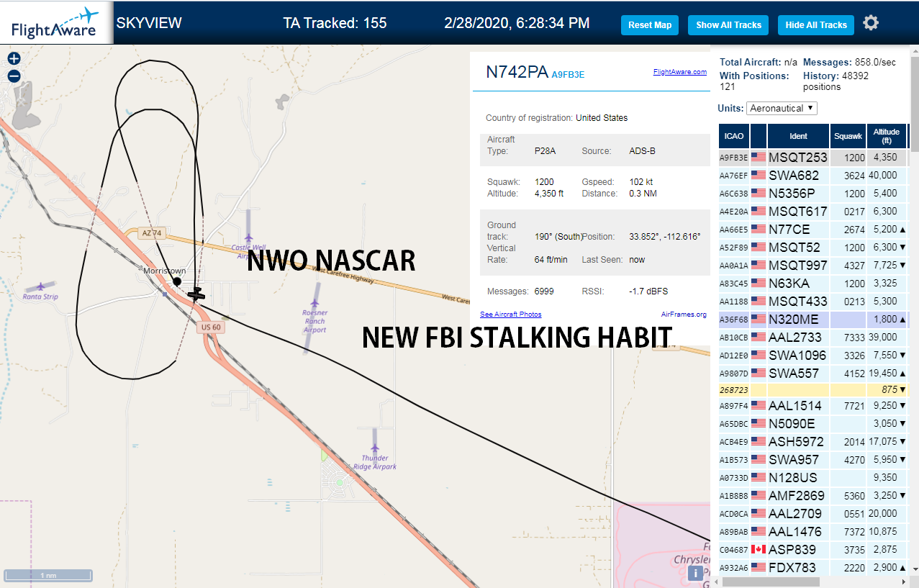Image resolution: width=919 pixels, height=588 pixels.
Task: Click the Roesner Ranch Airport icon
Action: [x=314, y=302]
